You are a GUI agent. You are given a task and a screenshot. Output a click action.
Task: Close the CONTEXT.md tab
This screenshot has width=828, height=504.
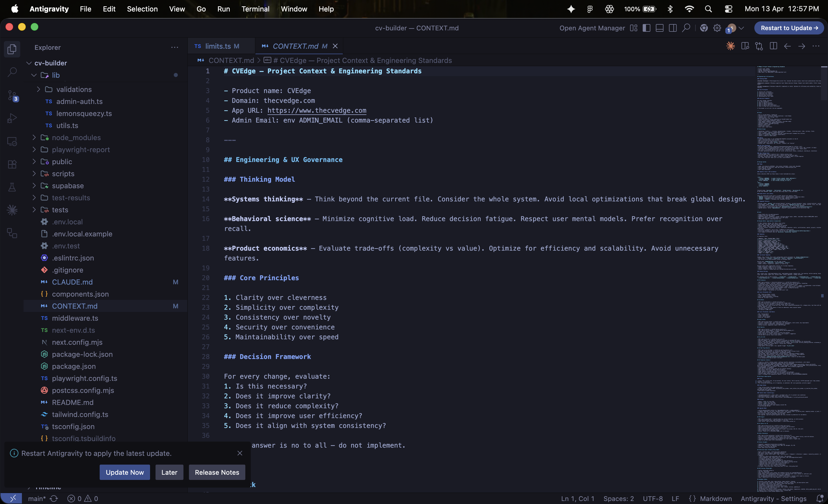pos(335,46)
